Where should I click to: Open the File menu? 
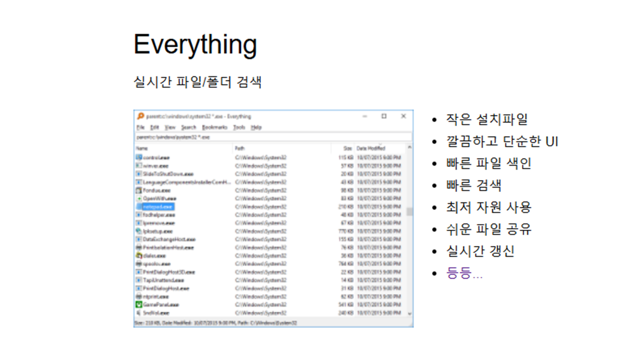click(x=140, y=127)
